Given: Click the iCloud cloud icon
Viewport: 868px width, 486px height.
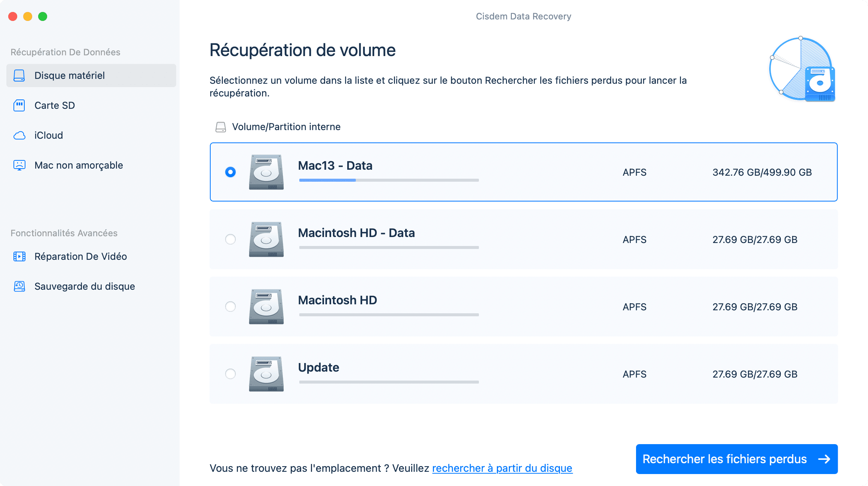Looking at the screenshot, I should [19, 135].
